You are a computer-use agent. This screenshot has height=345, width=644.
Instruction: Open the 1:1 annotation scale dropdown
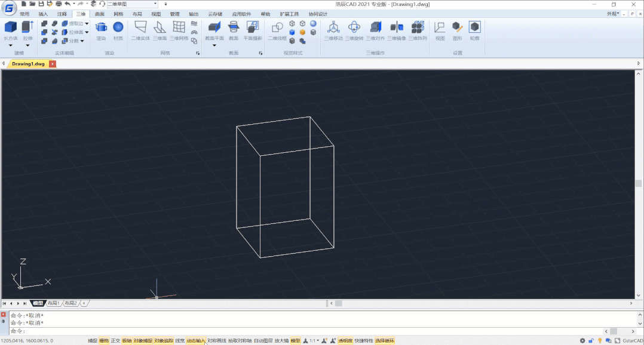click(314, 340)
